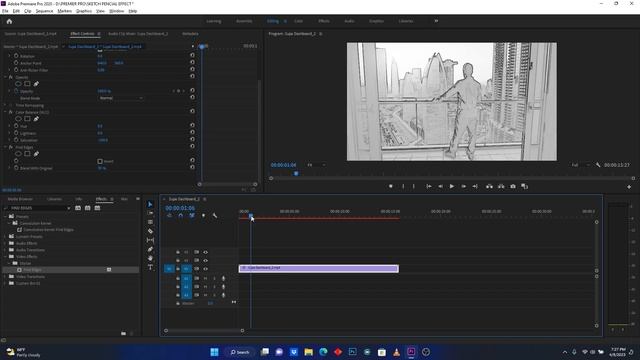Select the Ripple Edit tool
The height and width of the screenshot is (360, 640).
point(150,222)
